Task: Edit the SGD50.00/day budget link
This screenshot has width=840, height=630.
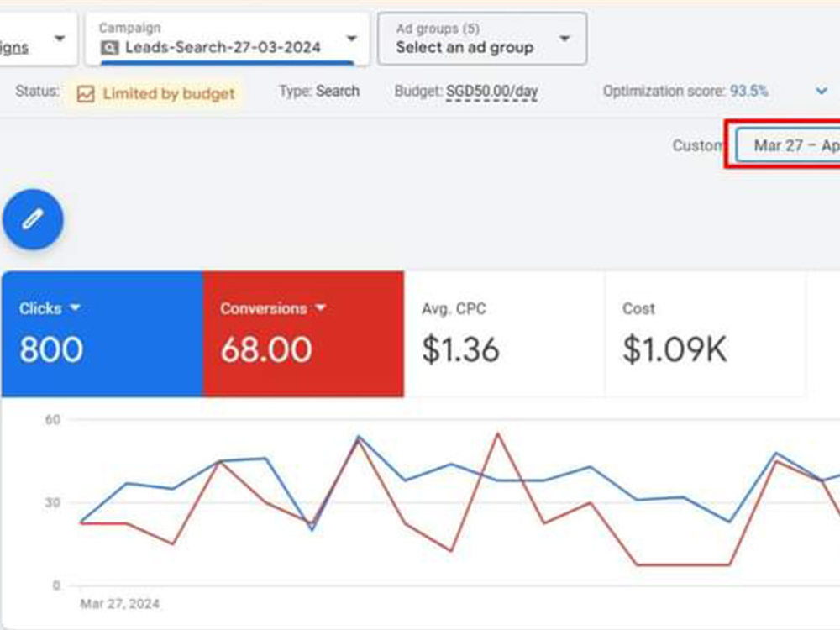Action: pyautogui.click(x=491, y=92)
